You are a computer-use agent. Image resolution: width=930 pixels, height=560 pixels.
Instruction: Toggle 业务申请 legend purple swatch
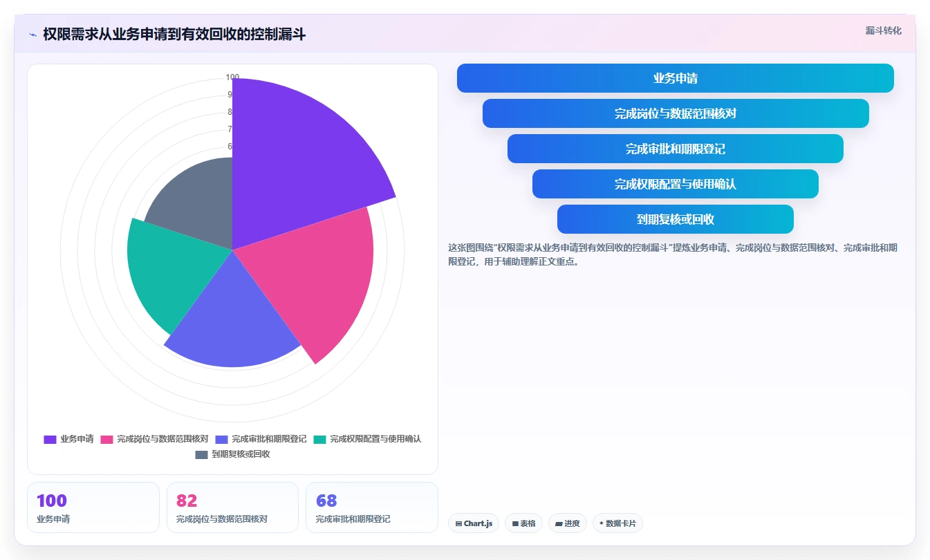[x=50, y=439]
